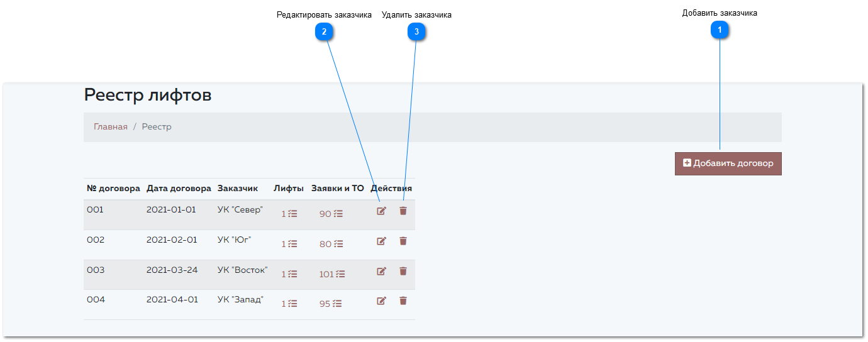
Task: Edit contract 001 for УК "Север"
Action: coord(381,211)
